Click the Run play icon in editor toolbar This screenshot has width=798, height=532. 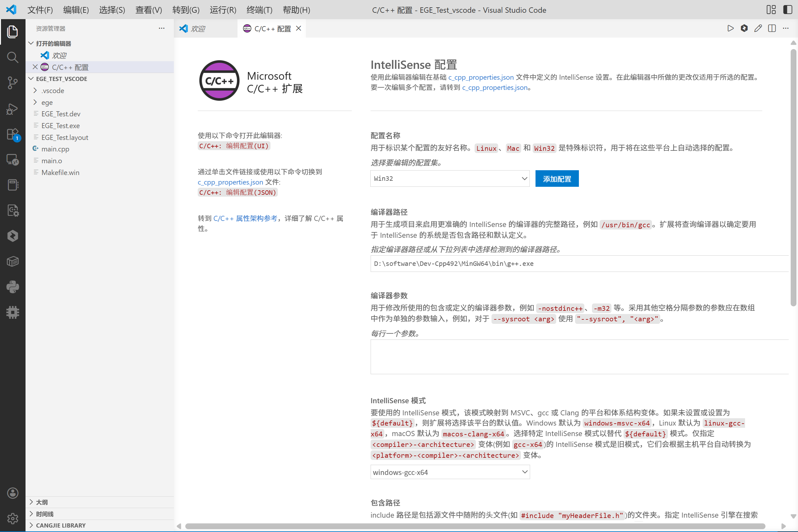[730, 28]
